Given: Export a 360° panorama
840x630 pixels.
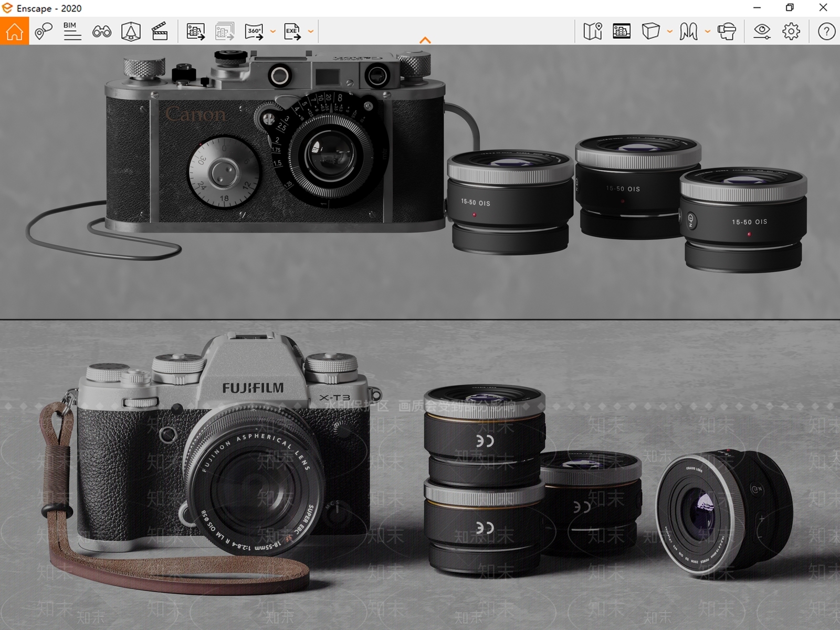Looking at the screenshot, I should [x=254, y=31].
